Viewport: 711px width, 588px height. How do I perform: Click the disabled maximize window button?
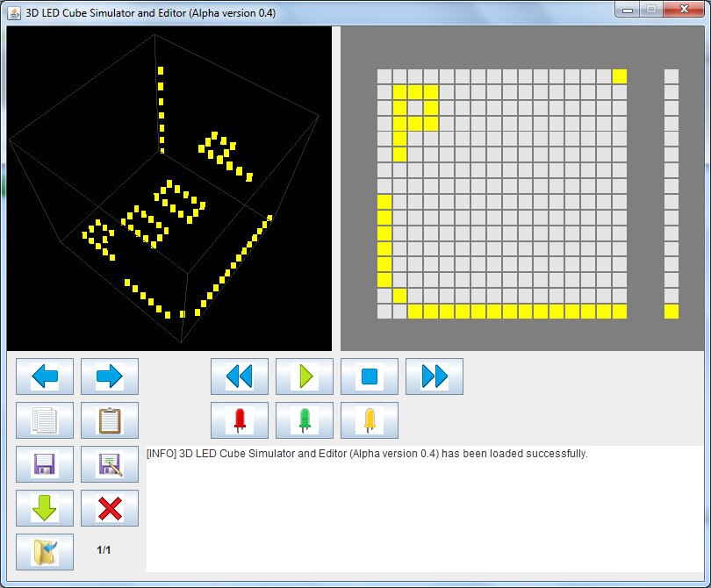coord(651,10)
